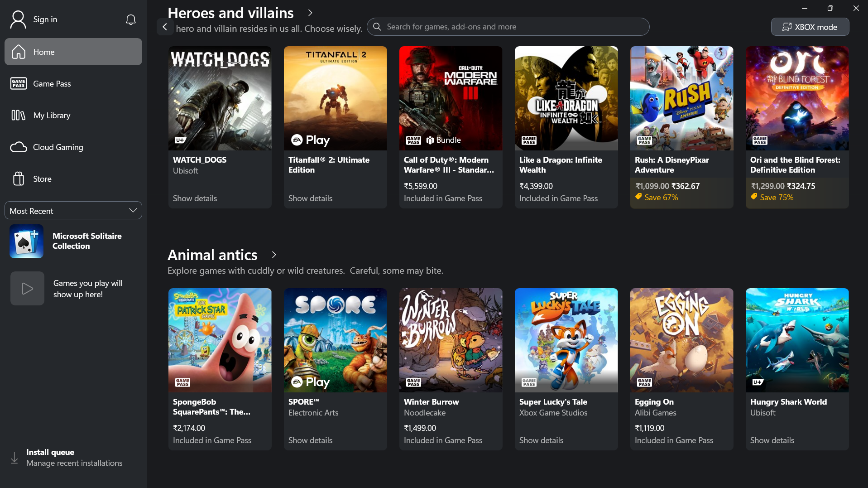Screen dimensions: 868x488
Task: Show details for SPORE
Action: pos(310,440)
